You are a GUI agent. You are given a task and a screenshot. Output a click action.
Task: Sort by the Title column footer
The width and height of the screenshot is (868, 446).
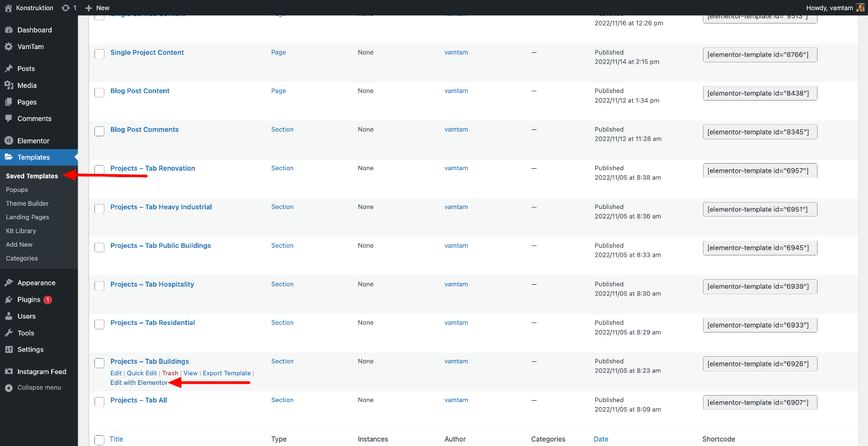[x=116, y=439]
